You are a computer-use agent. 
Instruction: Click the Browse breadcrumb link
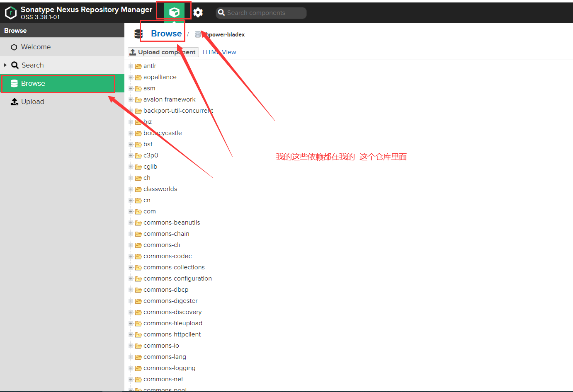point(166,34)
